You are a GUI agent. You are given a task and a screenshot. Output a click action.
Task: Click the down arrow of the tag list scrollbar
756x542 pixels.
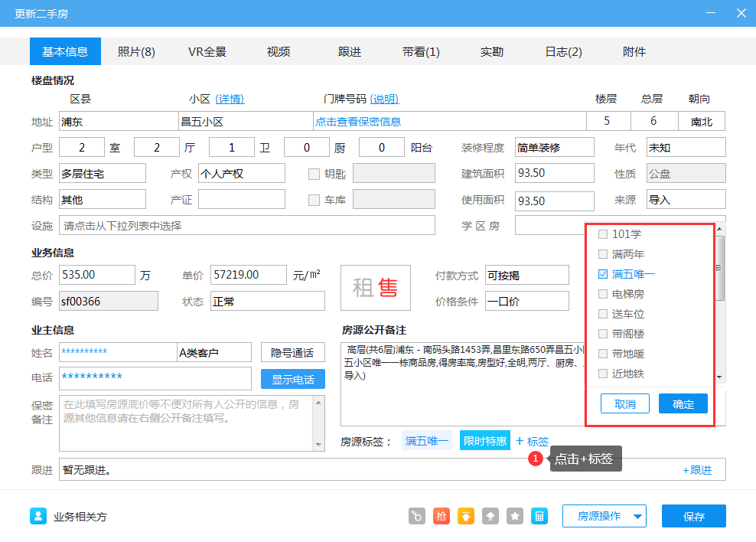pos(719,377)
